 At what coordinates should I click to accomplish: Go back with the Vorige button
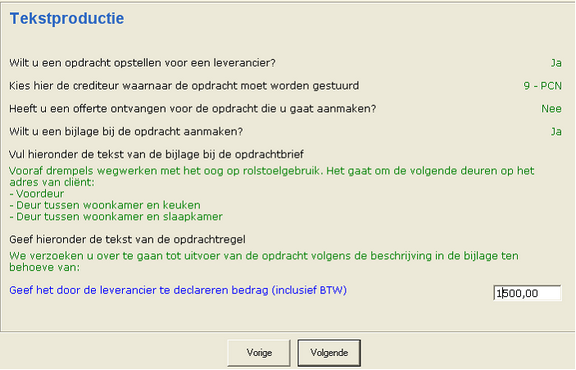click(x=259, y=353)
